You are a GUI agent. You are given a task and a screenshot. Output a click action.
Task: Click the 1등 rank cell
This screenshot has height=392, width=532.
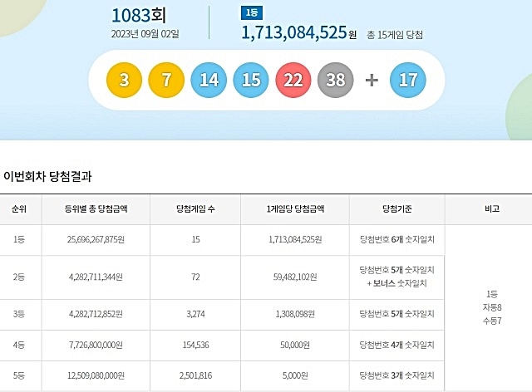19,240
